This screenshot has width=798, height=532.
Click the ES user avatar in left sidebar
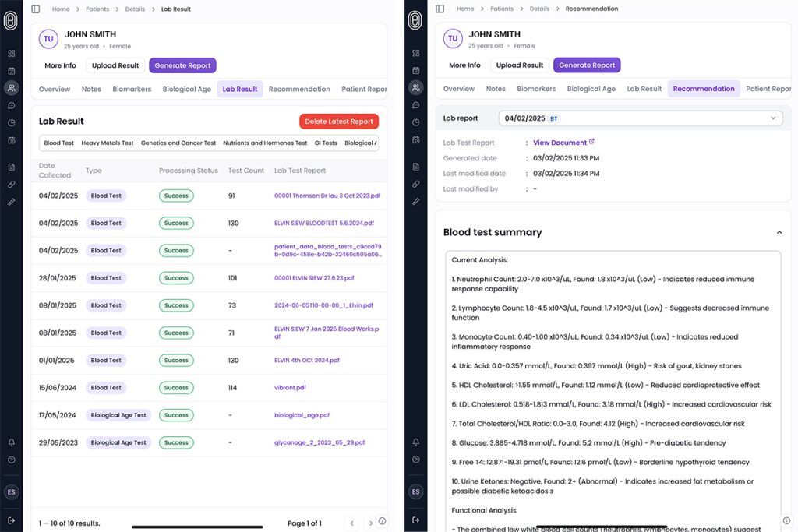11,492
